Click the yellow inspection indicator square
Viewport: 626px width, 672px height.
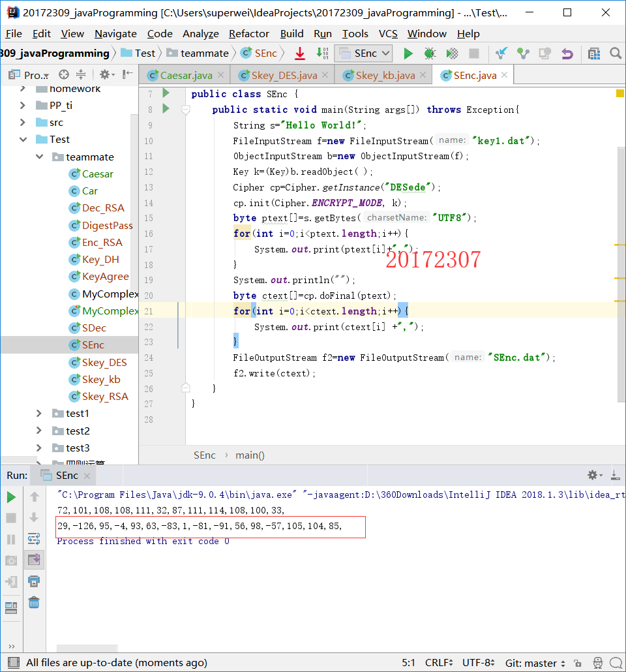pos(619,93)
